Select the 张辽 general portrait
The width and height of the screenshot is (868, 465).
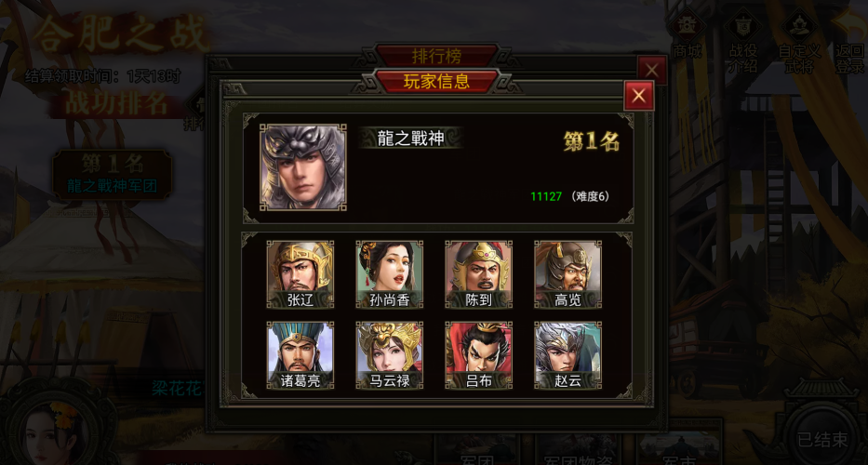pyautogui.click(x=300, y=274)
